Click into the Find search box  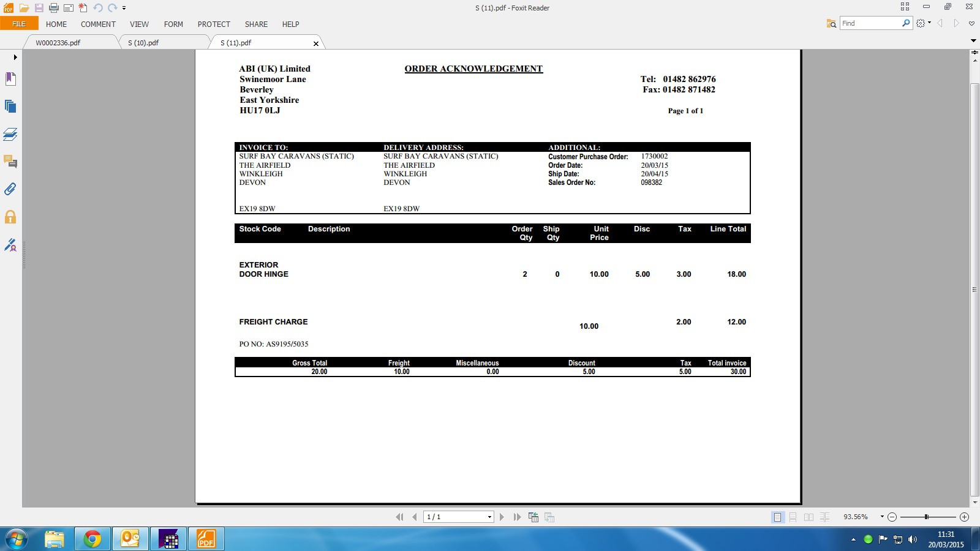(870, 23)
